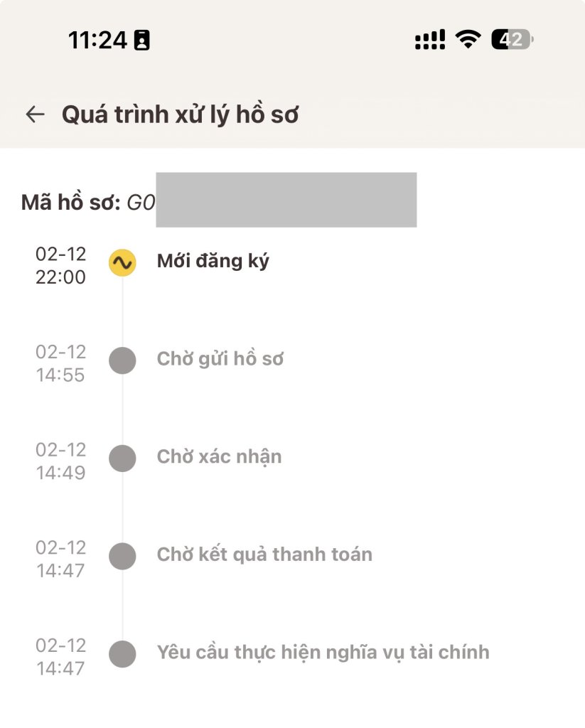Tap the Mã hồ sơ label
This screenshot has height=728, width=585.
click(x=70, y=203)
